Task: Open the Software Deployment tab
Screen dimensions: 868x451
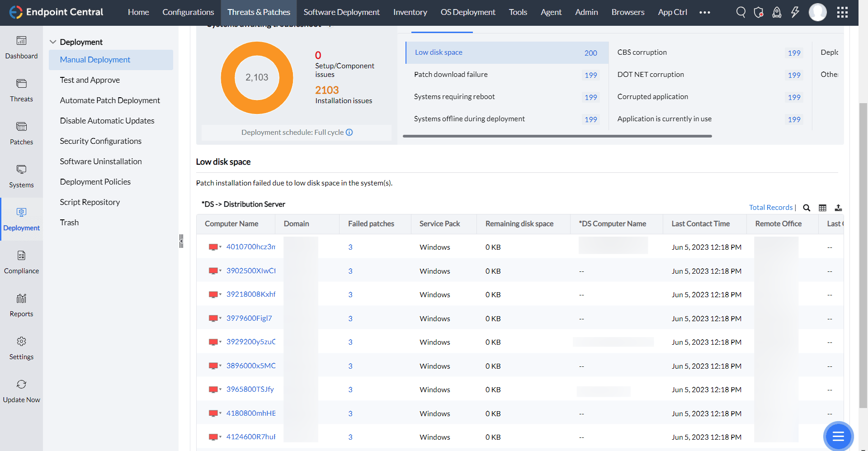Action: [x=341, y=12]
